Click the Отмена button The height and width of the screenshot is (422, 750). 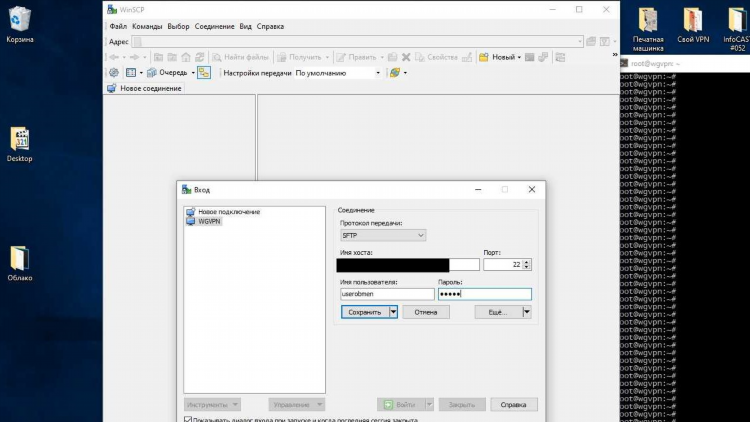click(x=426, y=312)
